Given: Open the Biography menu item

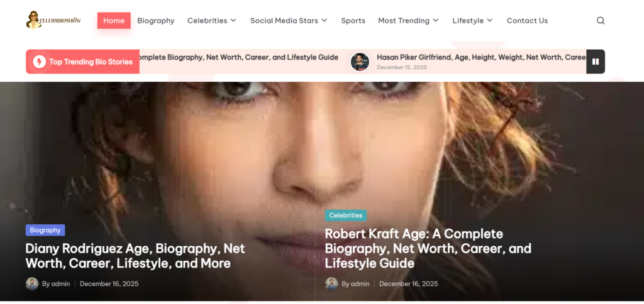Looking at the screenshot, I should click(x=155, y=21).
